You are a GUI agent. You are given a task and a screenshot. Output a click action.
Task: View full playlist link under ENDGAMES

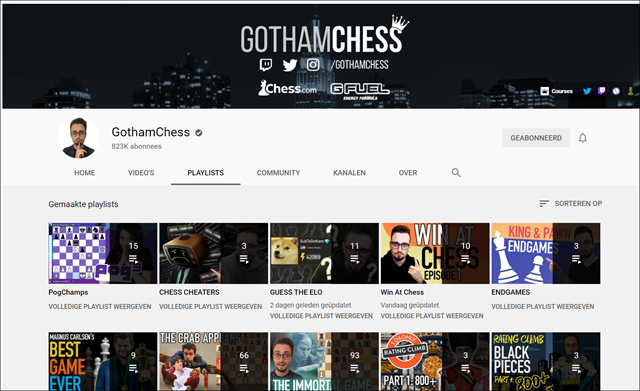click(x=543, y=307)
